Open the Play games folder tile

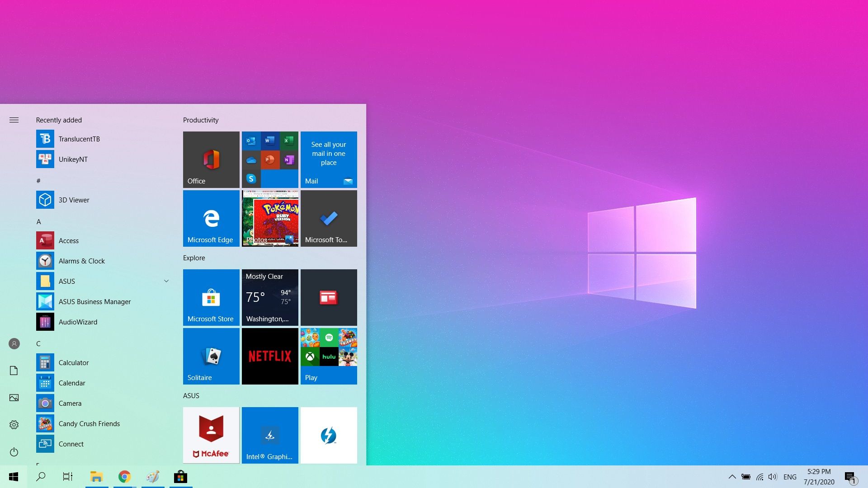(x=329, y=356)
